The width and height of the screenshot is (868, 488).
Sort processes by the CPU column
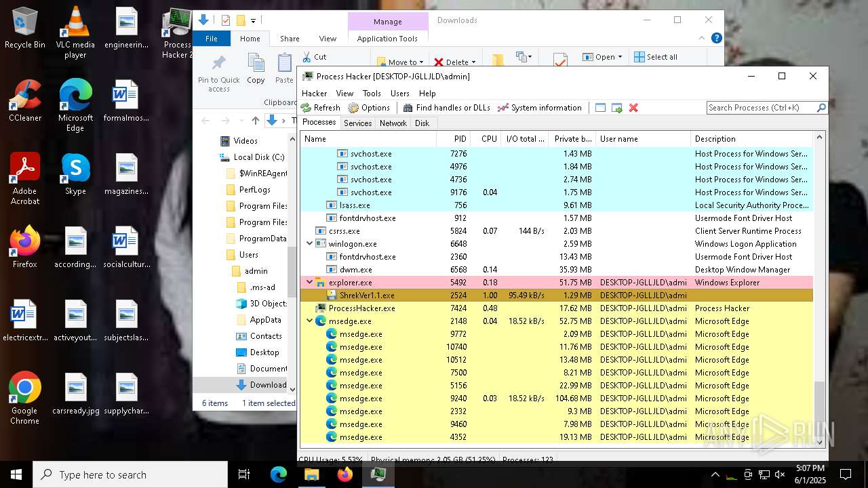[x=486, y=139]
